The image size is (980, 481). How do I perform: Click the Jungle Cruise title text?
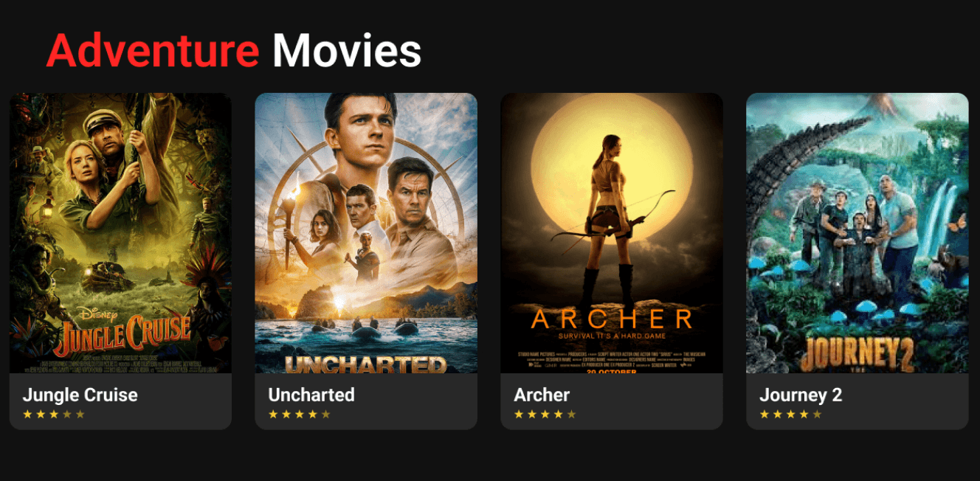(x=80, y=395)
